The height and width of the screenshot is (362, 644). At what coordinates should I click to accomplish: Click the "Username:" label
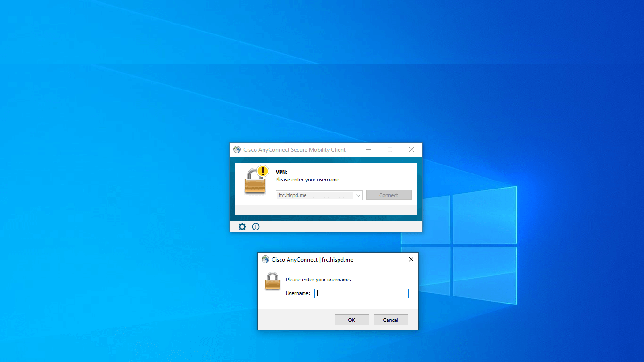[298, 294]
